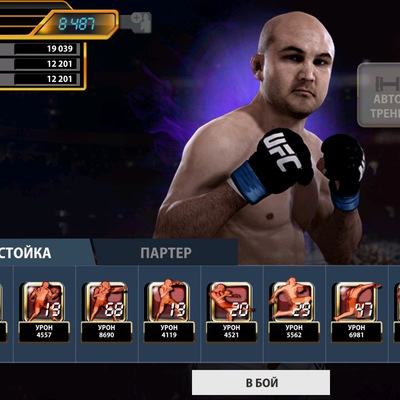Tap the glove plus icon to add coins
Screen dimensions: 400x400
coord(136,23)
